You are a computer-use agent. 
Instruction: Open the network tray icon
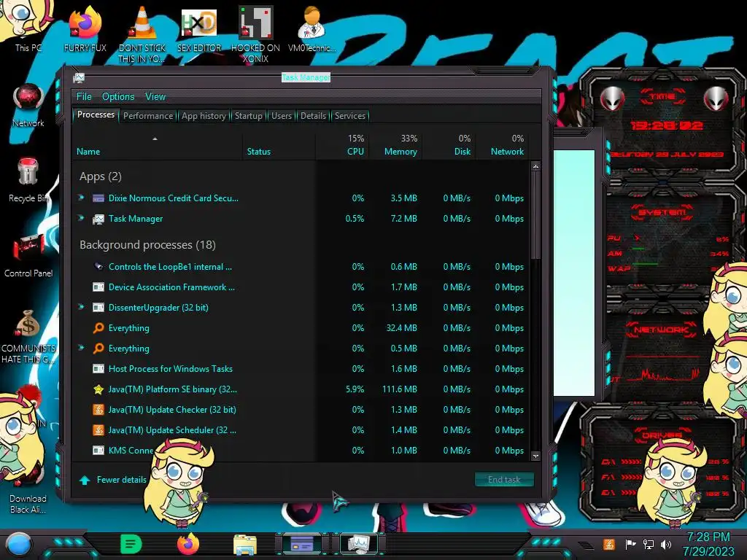tap(648, 544)
